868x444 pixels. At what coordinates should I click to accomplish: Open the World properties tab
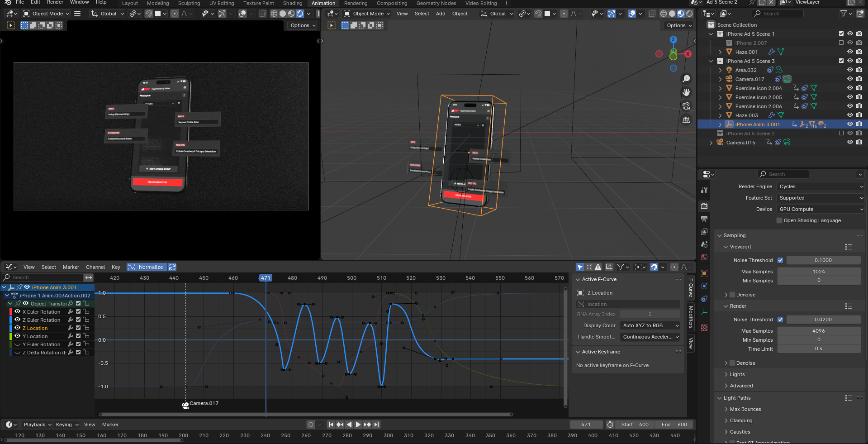pyautogui.click(x=704, y=257)
